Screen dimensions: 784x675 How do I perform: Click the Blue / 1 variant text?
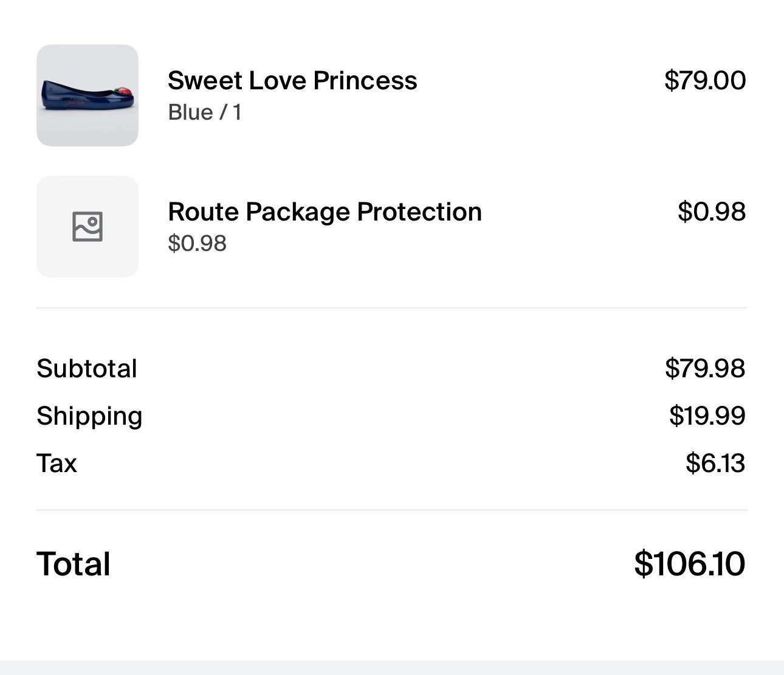click(x=205, y=112)
